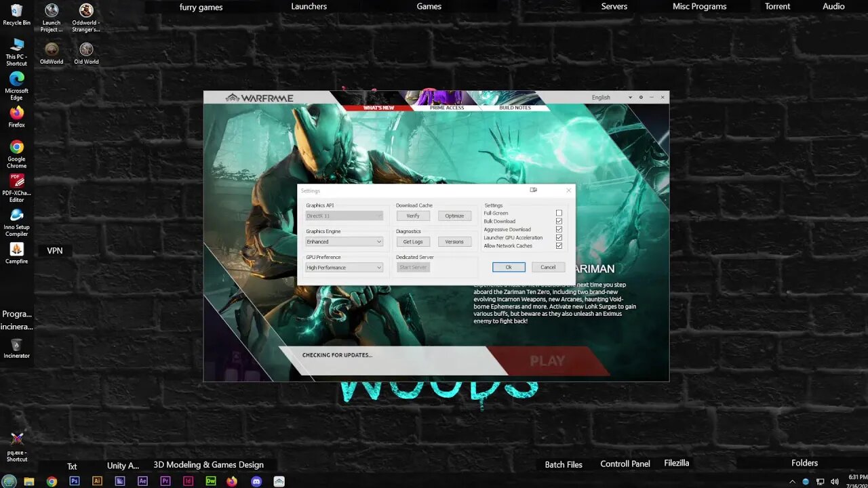Open the VPN desktop group
This screenshot has width=868, height=488.
[x=55, y=250]
